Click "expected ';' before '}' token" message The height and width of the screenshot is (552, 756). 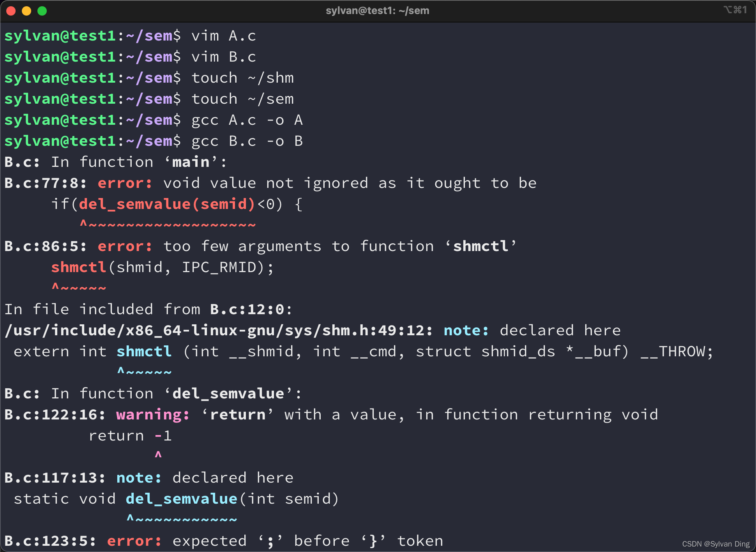pos(308,541)
